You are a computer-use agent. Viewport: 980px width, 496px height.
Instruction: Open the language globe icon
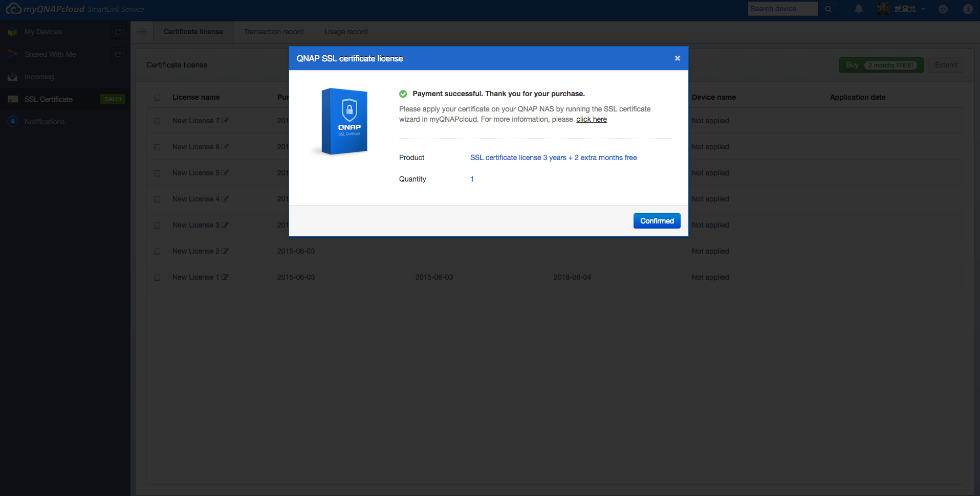[943, 9]
